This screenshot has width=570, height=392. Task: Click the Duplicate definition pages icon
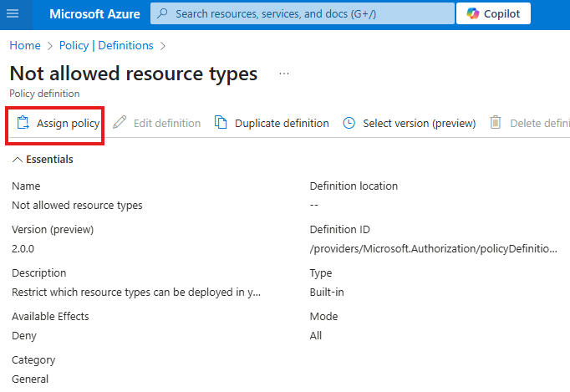[221, 123]
